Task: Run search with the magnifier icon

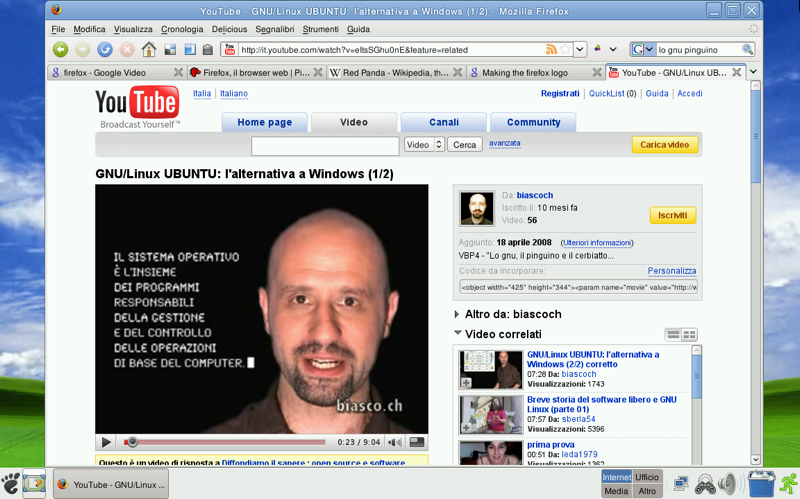Action: coord(747,49)
